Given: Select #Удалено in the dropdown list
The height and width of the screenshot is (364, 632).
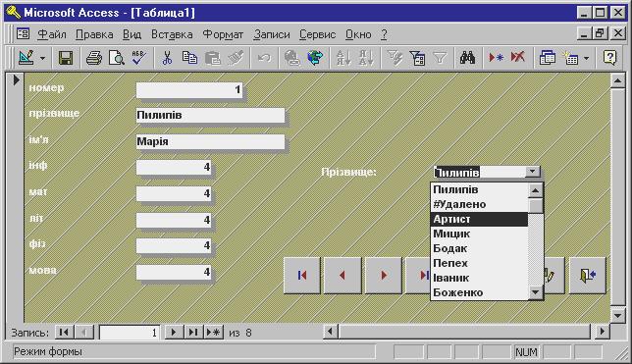Looking at the screenshot, I should coord(479,204).
